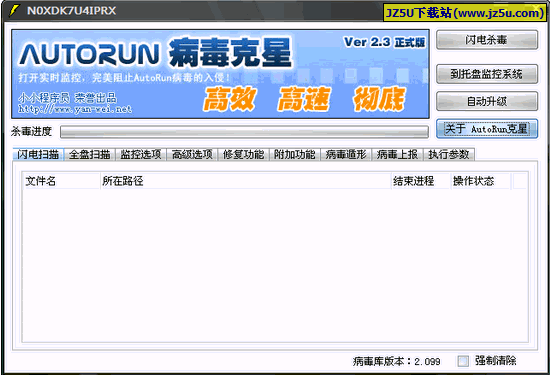Enable the 强制清除 checkbox
This screenshot has height=375, width=550.
tap(463, 361)
